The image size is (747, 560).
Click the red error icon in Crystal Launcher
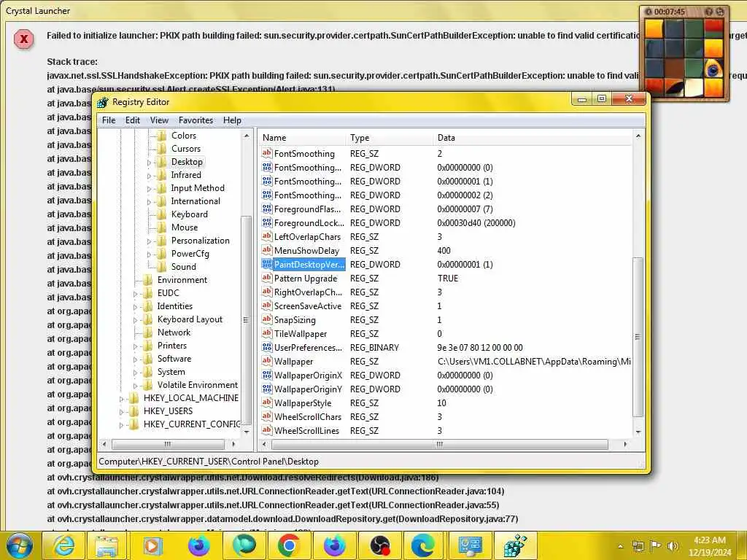pyautogui.click(x=23, y=39)
